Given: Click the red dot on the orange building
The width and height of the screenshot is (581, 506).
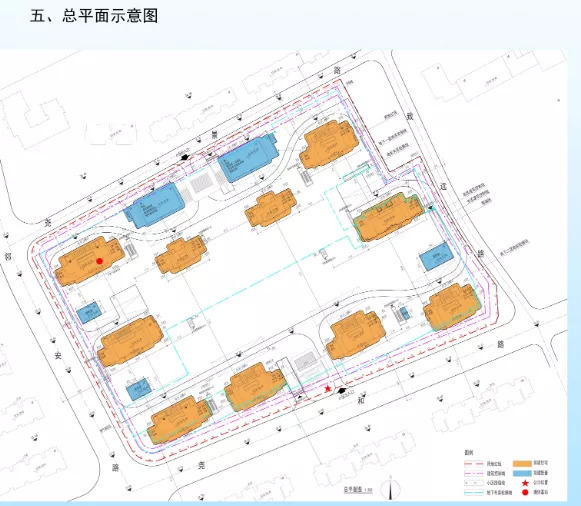Looking at the screenshot, I should pyautogui.click(x=99, y=261).
